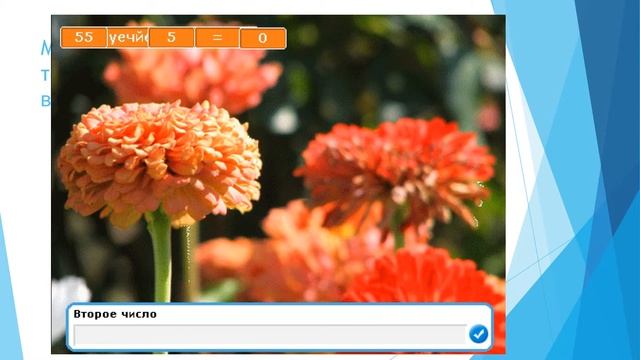This screenshot has width=640, height=360.
Task: Select the variable monitor showing 55
Action: pos(84,38)
